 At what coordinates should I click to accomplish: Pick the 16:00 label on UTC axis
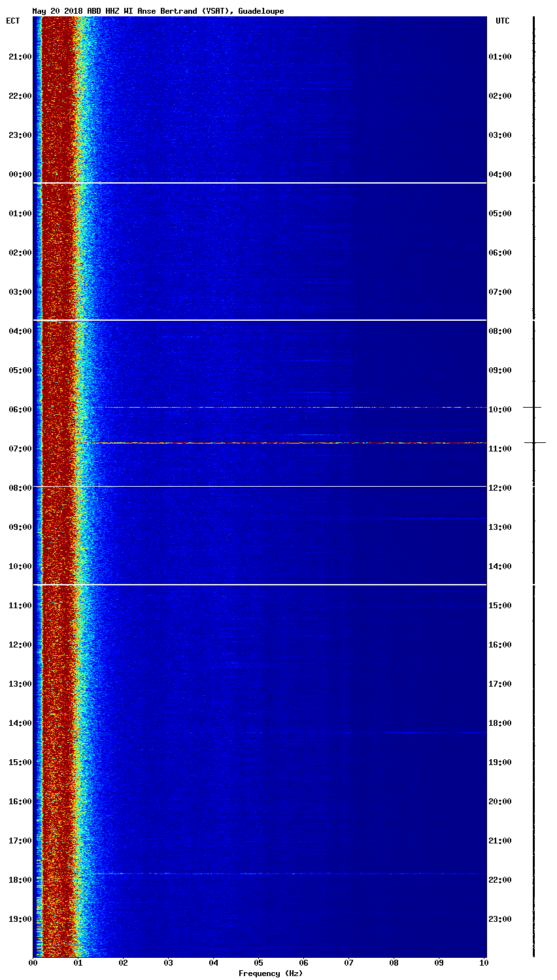(500, 645)
